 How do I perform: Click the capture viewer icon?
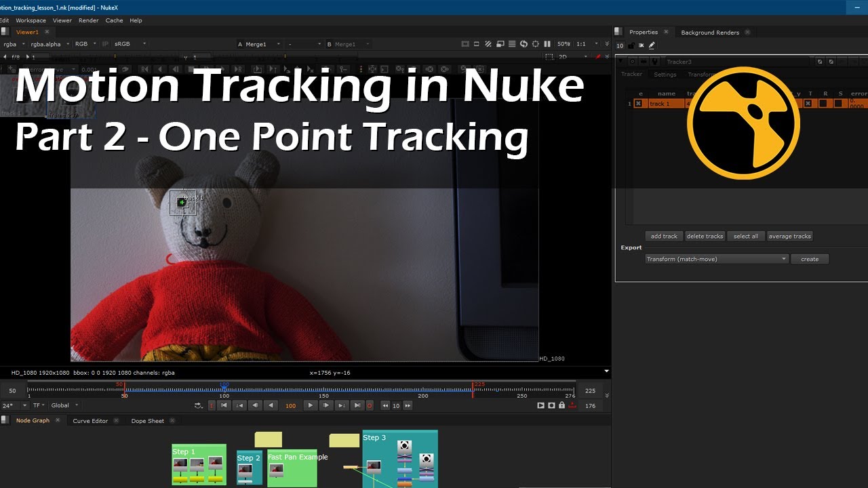pos(551,405)
